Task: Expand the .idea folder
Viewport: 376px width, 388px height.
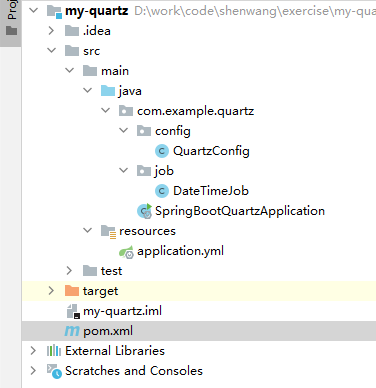Action: click(x=51, y=31)
